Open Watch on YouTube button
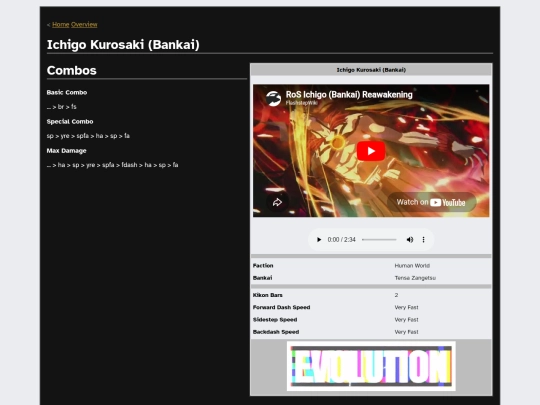 [431, 202]
